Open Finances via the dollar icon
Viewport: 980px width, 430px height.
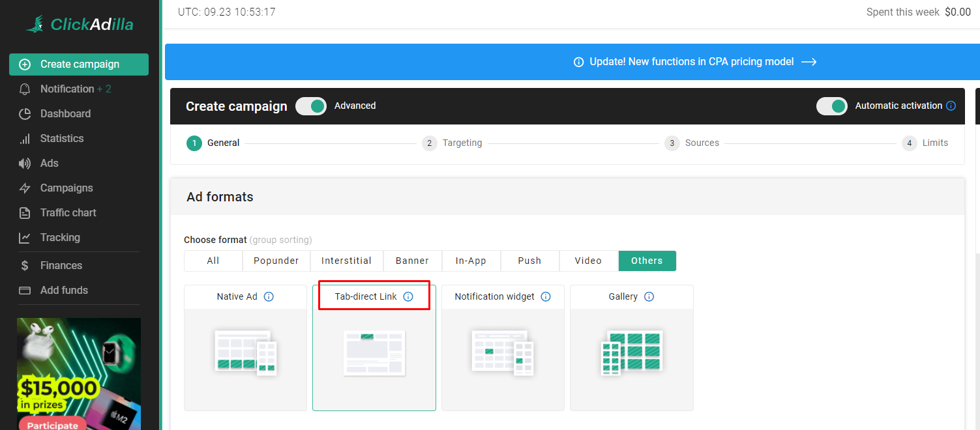tap(24, 265)
